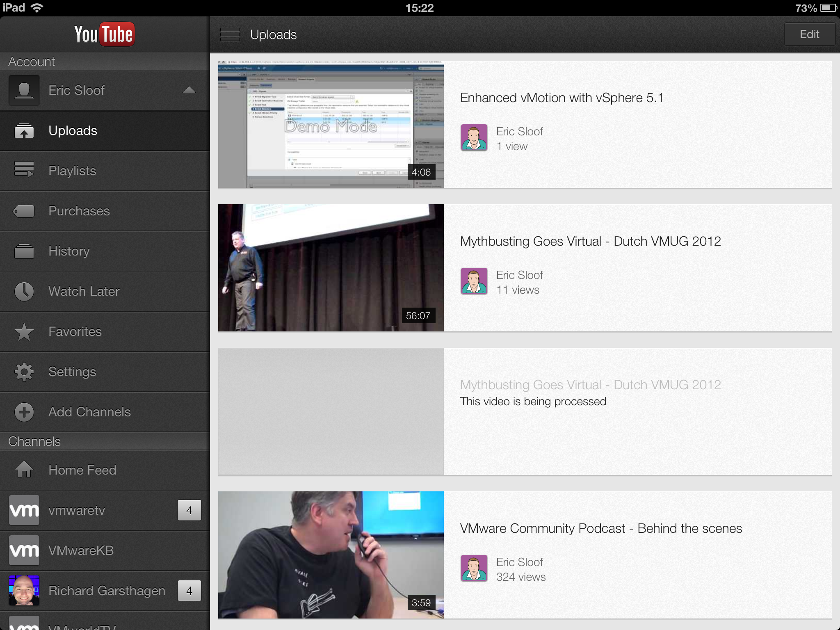
Task: Select the Favorites menu label
Action: pos(75,331)
